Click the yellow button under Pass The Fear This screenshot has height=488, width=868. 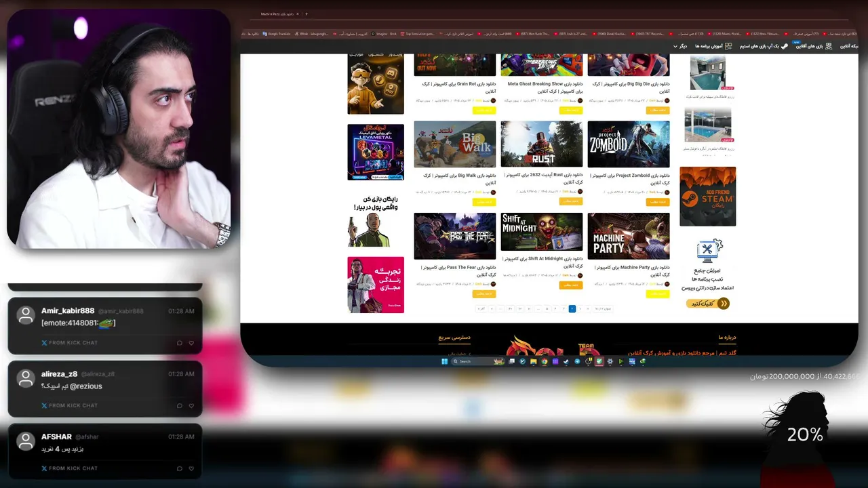(484, 293)
